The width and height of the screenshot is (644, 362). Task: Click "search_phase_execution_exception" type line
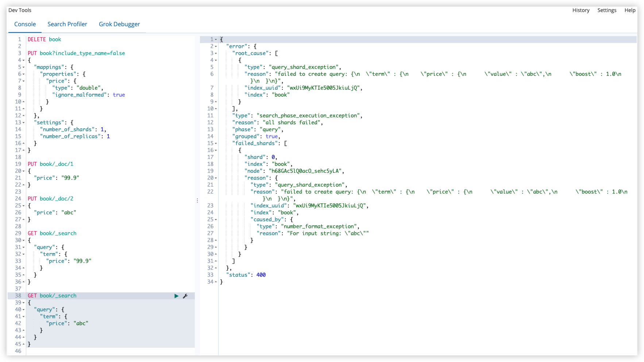click(x=297, y=116)
